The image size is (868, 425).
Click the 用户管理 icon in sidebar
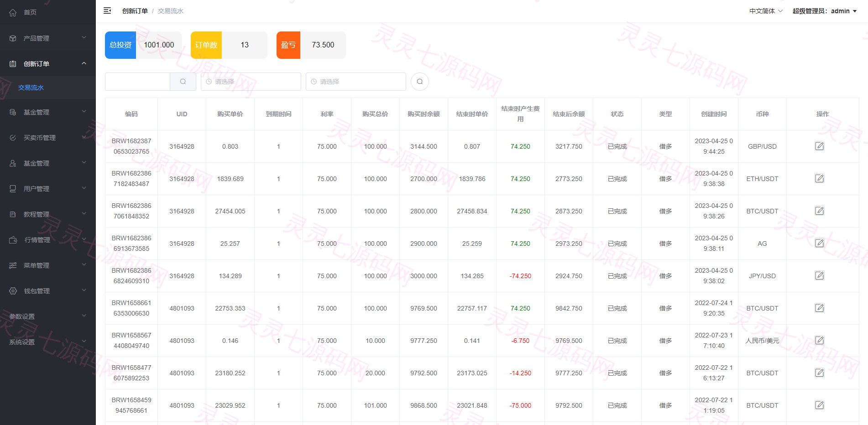pyautogui.click(x=13, y=189)
